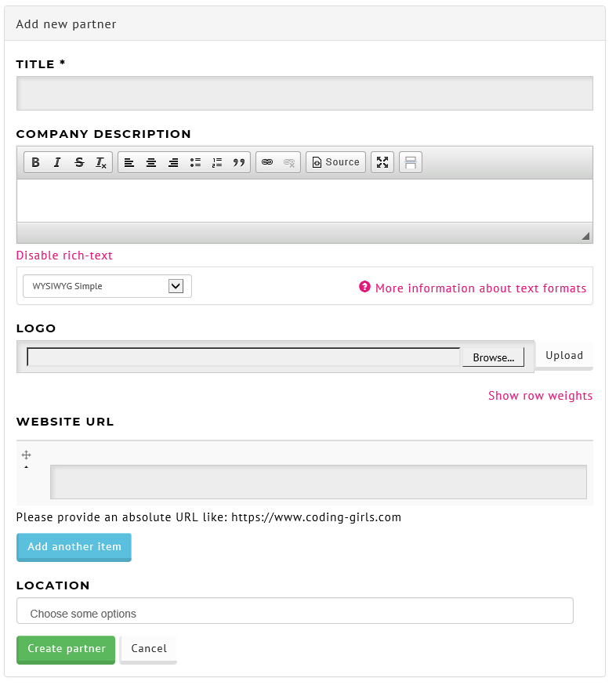Click into the Title input field

tap(305, 93)
